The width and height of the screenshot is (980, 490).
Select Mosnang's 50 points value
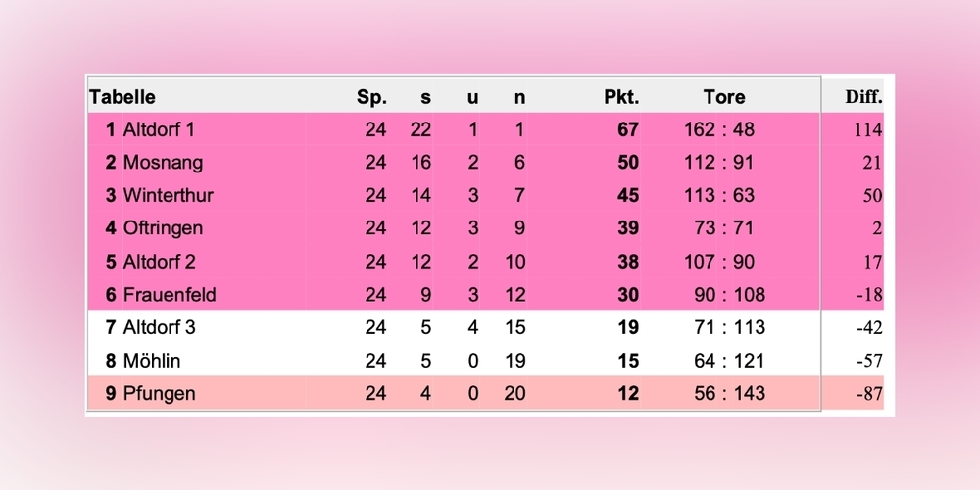pyautogui.click(x=628, y=163)
